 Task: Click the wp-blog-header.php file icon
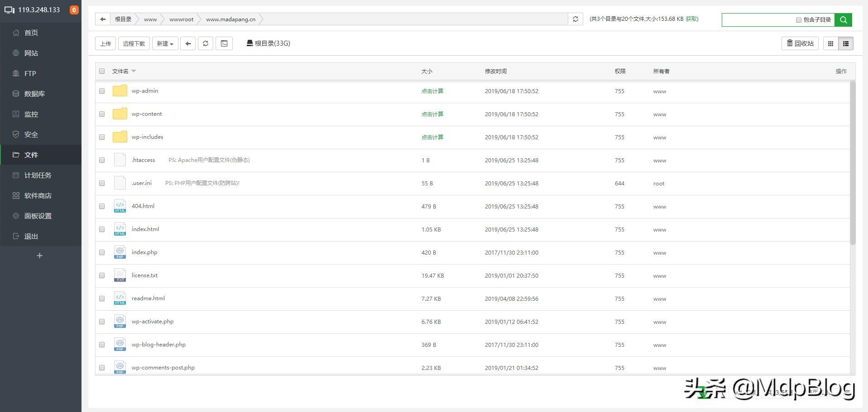pyautogui.click(x=120, y=344)
